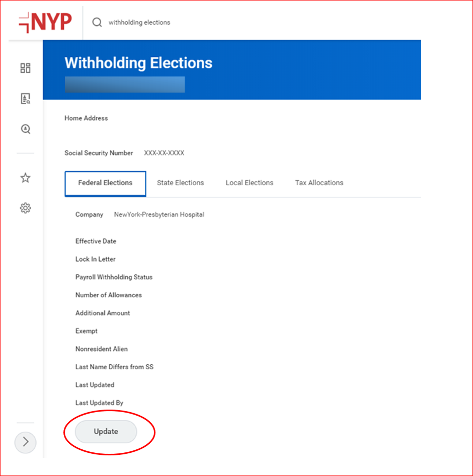Click the Withholding Elections page heading
Image resolution: width=473 pixels, height=476 pixels.
pos(138,63)
